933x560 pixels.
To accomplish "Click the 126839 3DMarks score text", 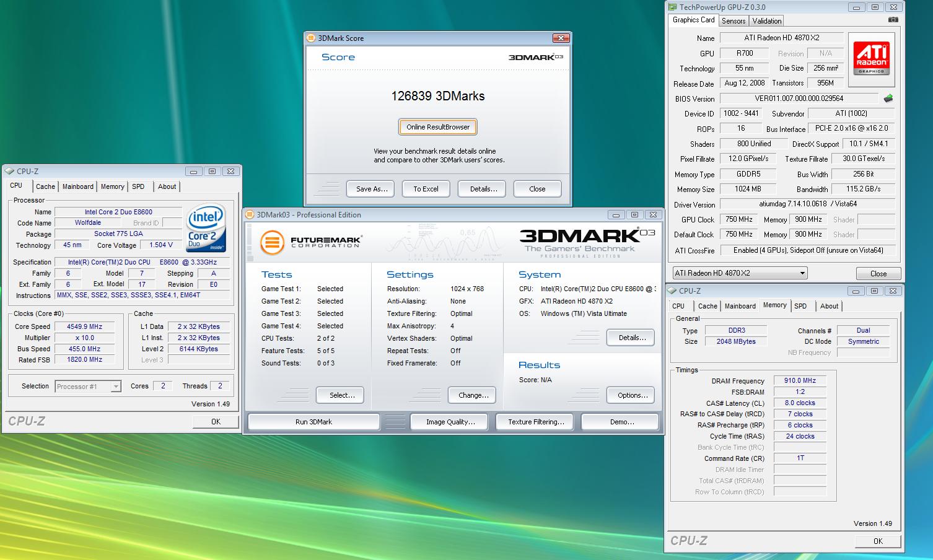I will pyautogui.click(x=438, y=96).
